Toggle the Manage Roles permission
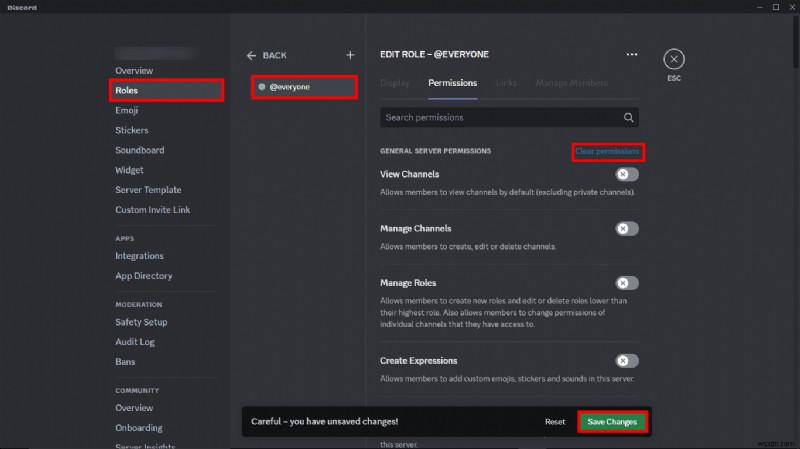This screenshot has width=800, height=449. (627, 283)
